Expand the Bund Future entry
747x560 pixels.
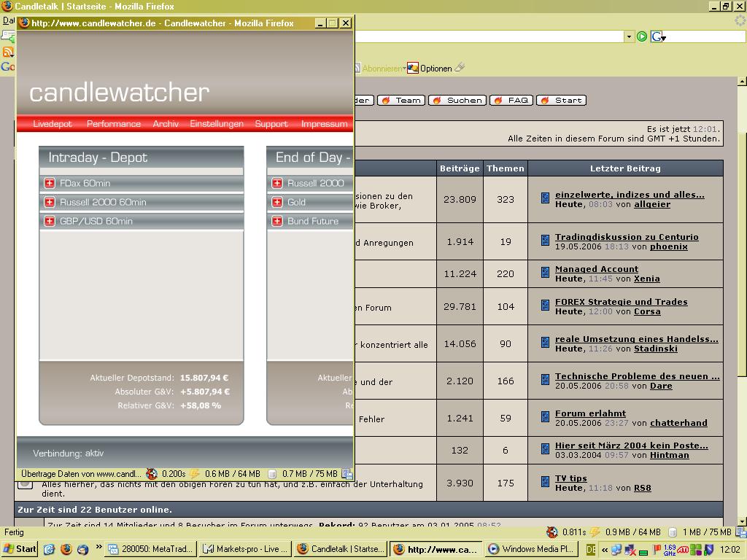pyautogui.click(x=277, y=221)
